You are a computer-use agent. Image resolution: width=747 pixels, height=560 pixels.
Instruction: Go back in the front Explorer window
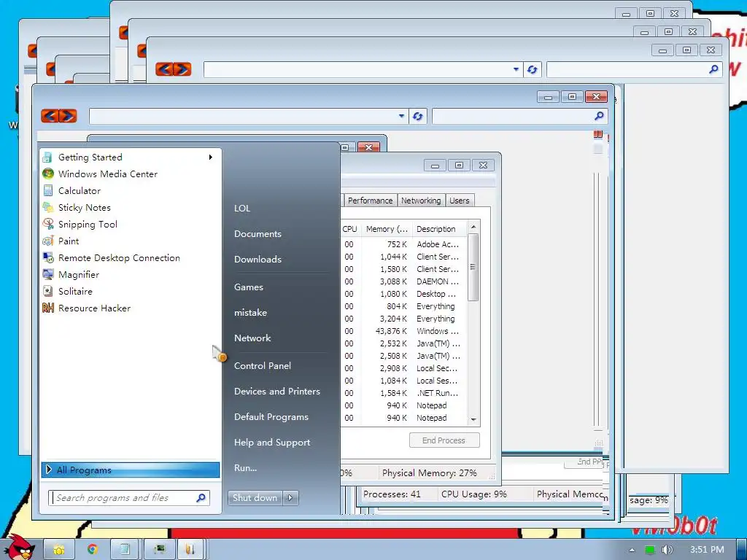(50, 116)
